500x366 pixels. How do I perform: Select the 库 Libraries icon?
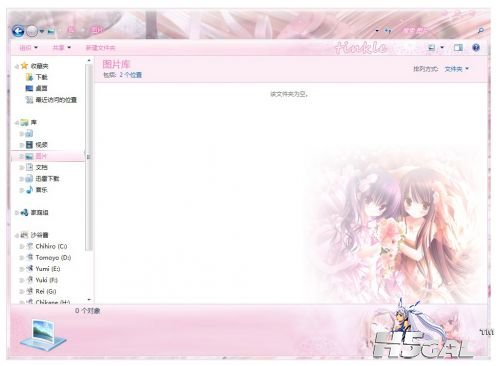coord(24,122)
